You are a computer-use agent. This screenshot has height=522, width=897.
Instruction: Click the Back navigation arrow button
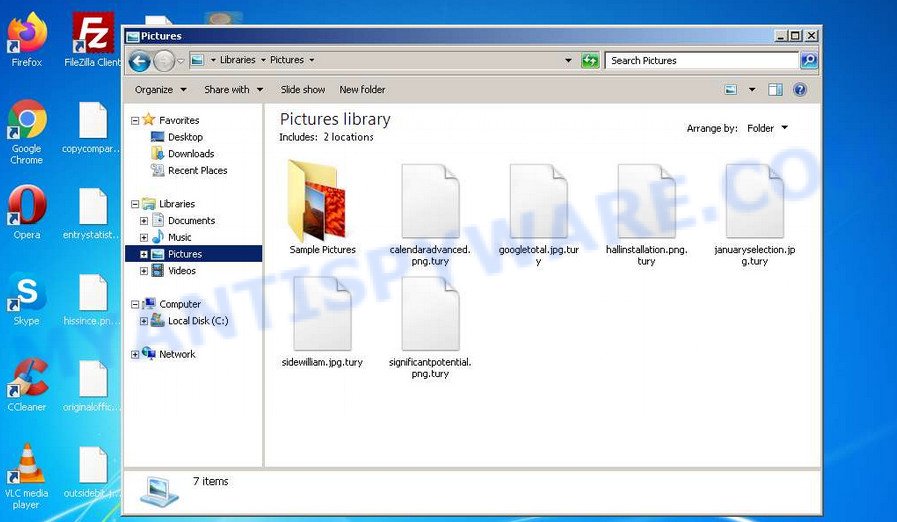click(140, 61)
